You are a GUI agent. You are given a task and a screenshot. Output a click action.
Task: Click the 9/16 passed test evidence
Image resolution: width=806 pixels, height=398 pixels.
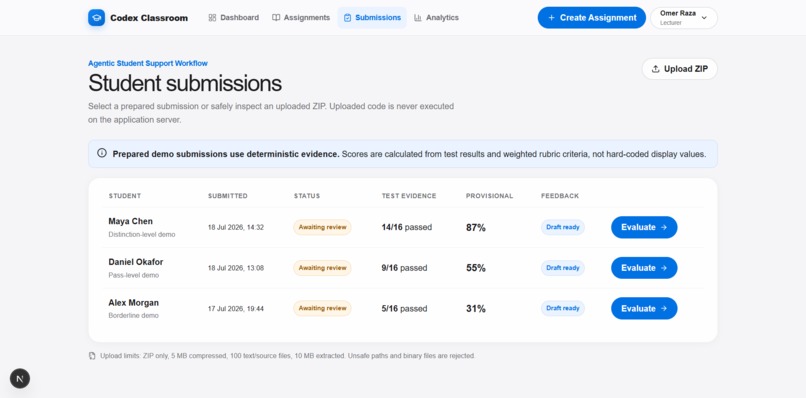pyautogui.click(x=405, y=268)
